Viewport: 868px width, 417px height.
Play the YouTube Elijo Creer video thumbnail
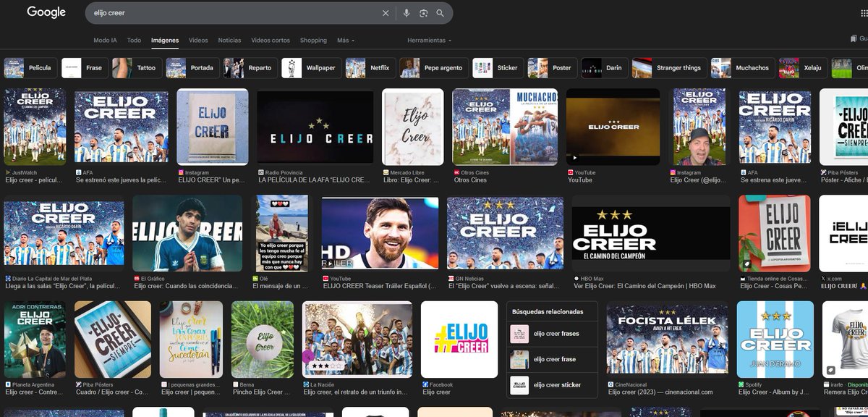(613, 127)
